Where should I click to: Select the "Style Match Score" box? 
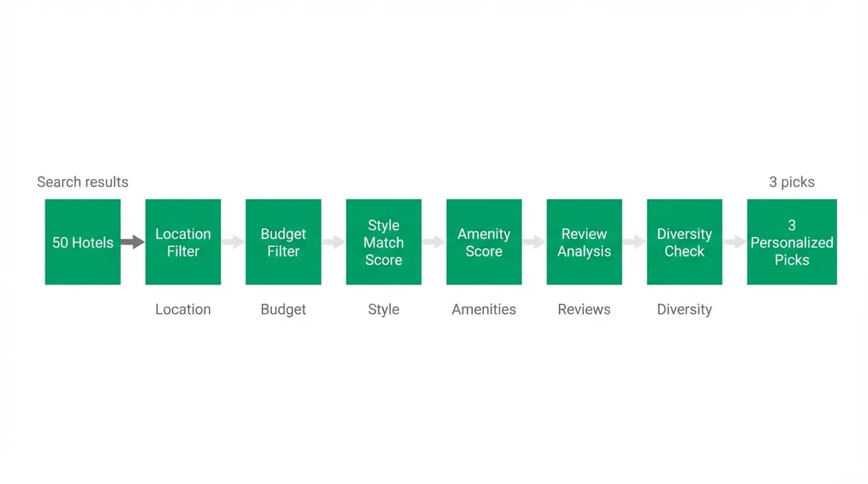[x=384, y=242]
